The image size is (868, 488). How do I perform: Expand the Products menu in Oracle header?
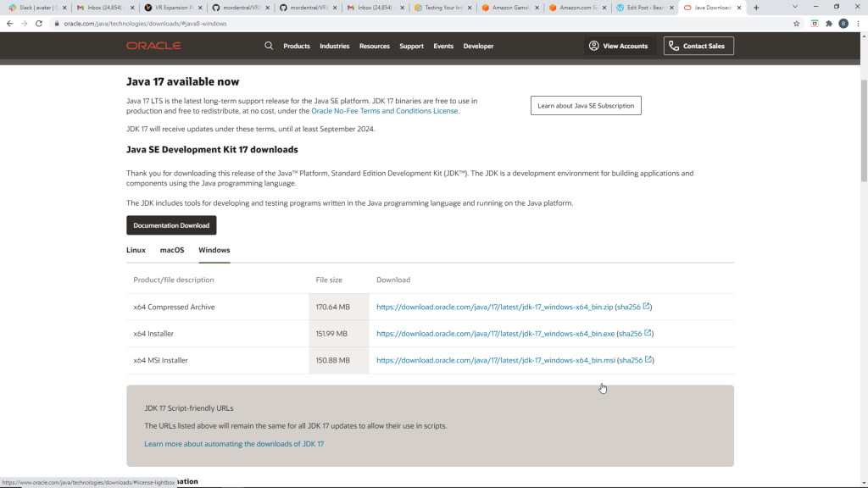(297, 46)
